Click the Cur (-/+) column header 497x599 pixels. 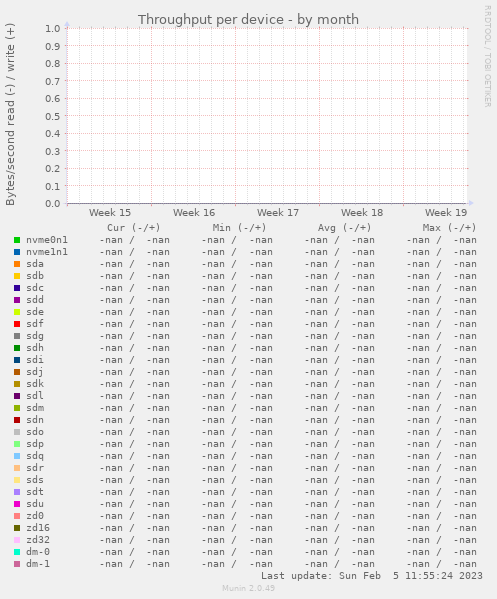[134, 228]
